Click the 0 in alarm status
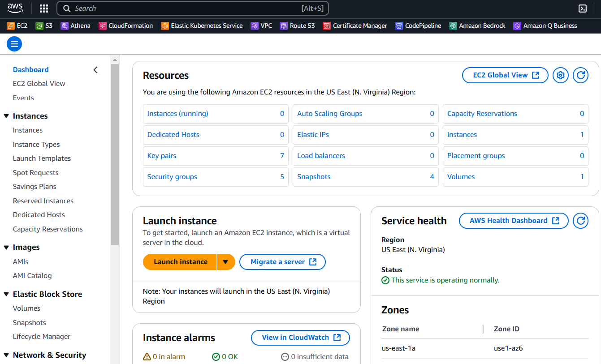Viewport: 601px width, 364px height. tap(164, 357)
